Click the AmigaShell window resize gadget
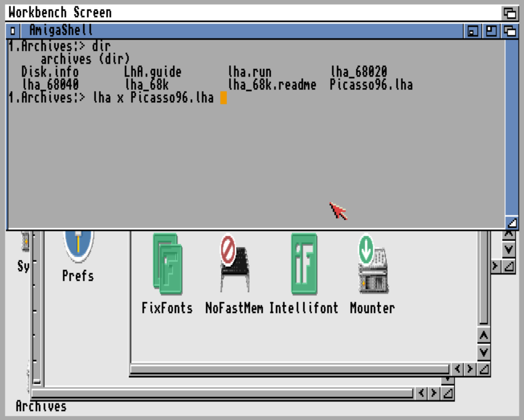The height and width of the screenshot is (420, 524). coord(512,223)
